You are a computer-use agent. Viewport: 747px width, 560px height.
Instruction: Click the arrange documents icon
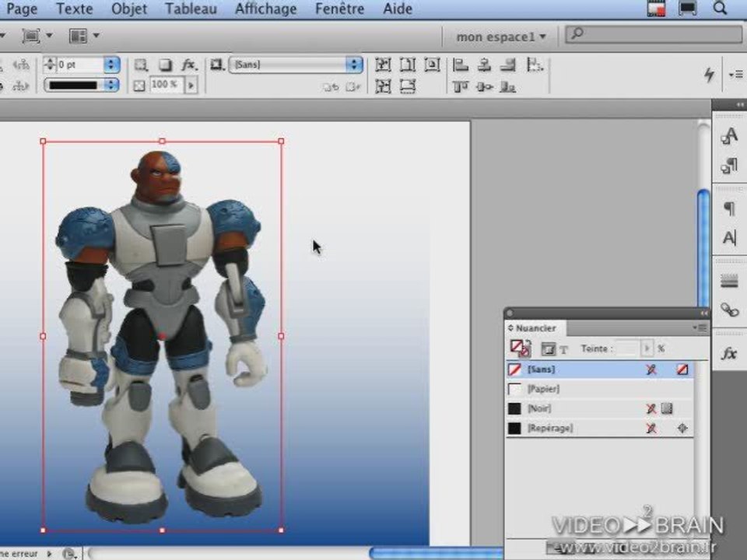coord(78,36)
